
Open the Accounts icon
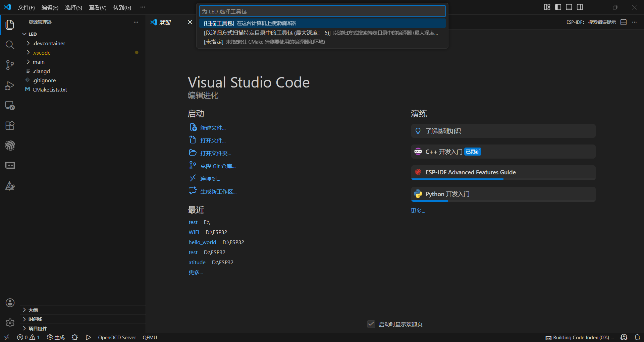pyautogui.click(x=10, y=303)
